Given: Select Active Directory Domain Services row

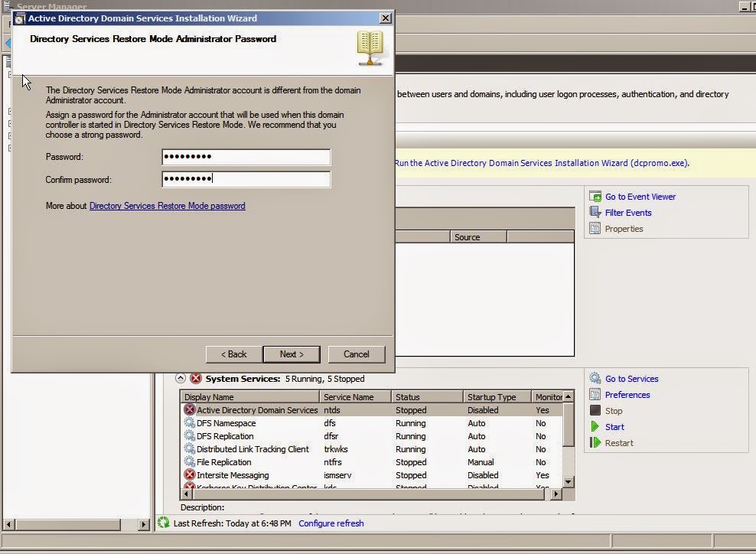Looking at the screenshot, I should click(372, 410).
